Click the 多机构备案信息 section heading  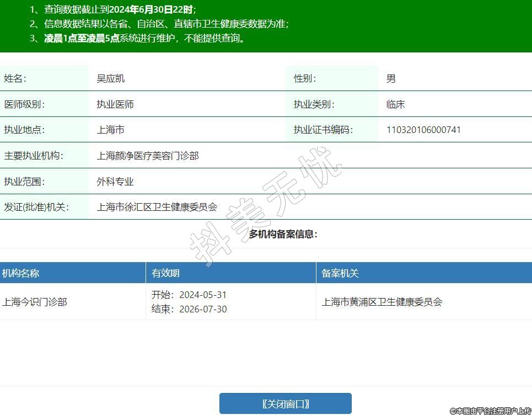tap(283, 234)
